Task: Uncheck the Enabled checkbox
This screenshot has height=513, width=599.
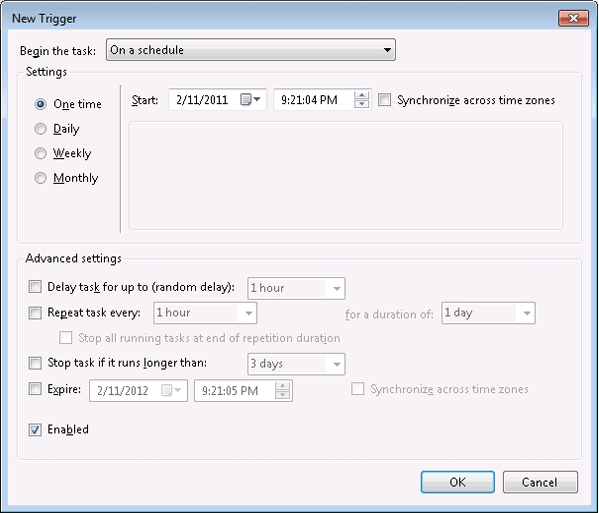Action: pos(35,430)
